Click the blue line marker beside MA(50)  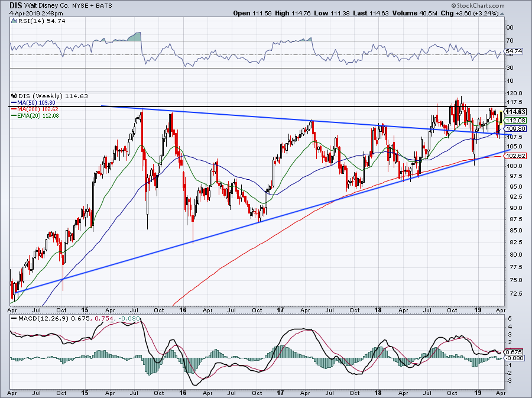14,103
